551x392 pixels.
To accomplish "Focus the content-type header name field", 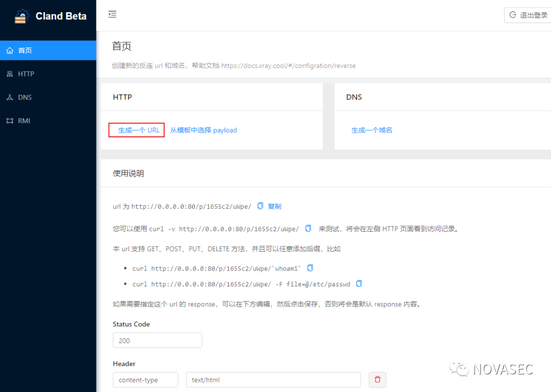I will [x=145, y=380].
